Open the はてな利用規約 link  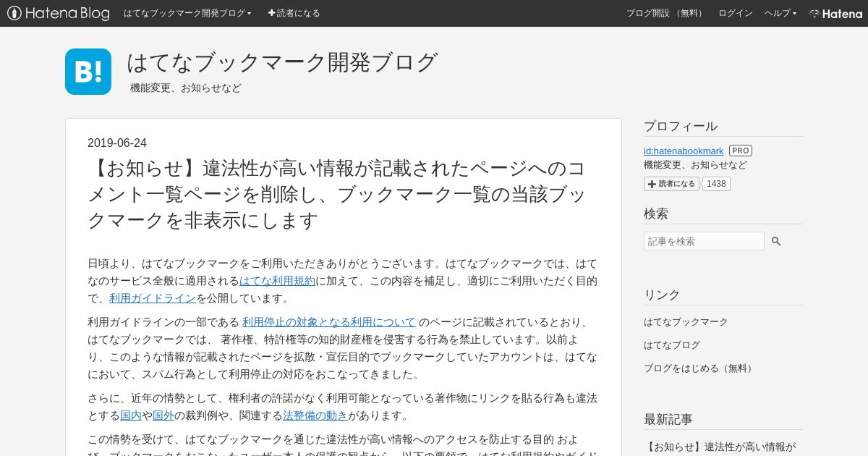click(x=277, y=281)
